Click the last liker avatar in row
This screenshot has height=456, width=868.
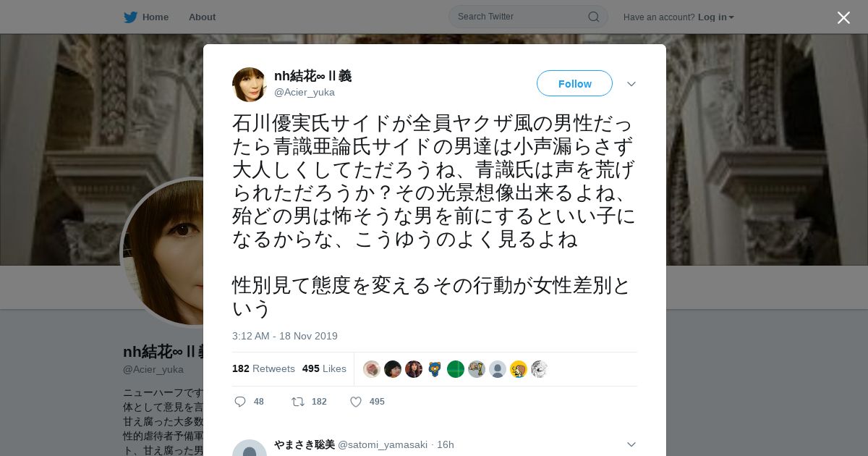[540, 369]
